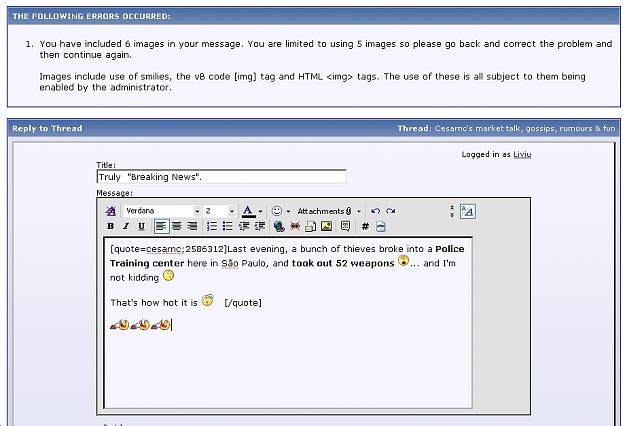Screen dimensions: 625x426
Task: Click the Wrap Code tags # icon
Action: [x=365, y=226]
